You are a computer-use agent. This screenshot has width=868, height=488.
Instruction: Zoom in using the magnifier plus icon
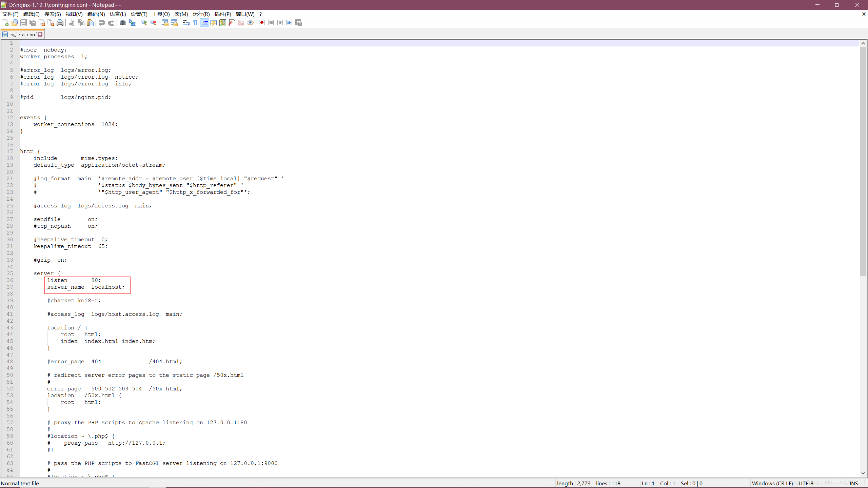pyautogui.click(x=144, y=23)
